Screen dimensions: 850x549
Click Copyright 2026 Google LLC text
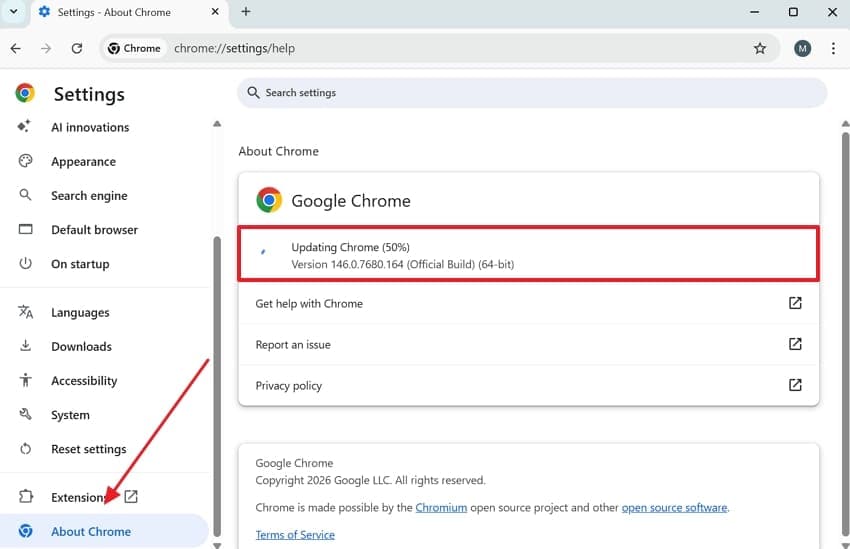[370, 480]
